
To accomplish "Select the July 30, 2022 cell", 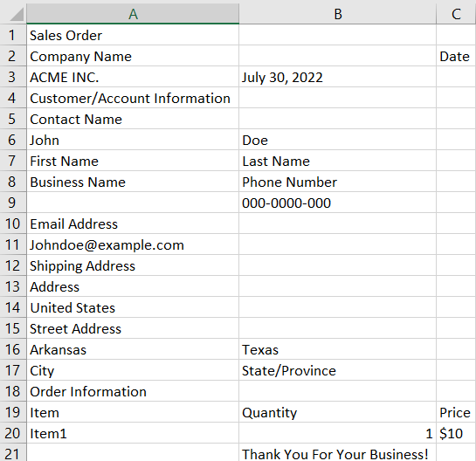I will tap(338, 77).
